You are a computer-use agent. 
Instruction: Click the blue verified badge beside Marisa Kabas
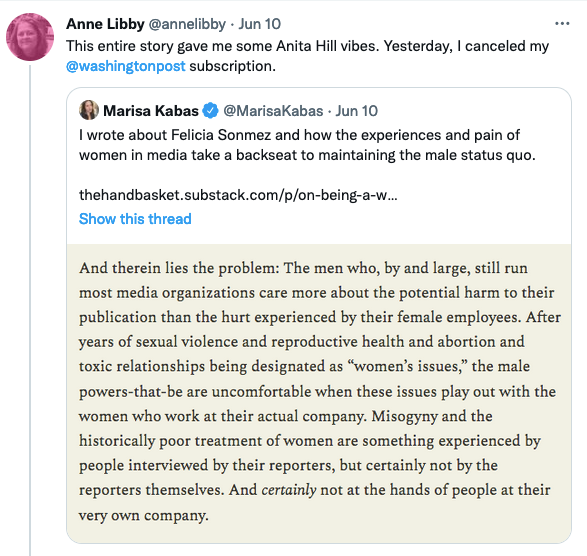coord(210,111)
